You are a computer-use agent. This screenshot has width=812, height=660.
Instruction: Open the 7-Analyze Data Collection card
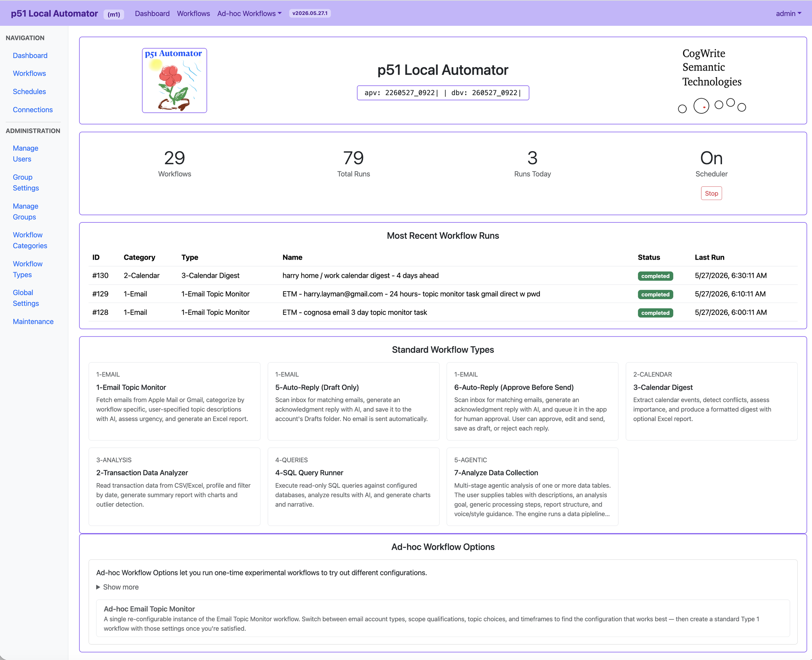tap(532, 487)
